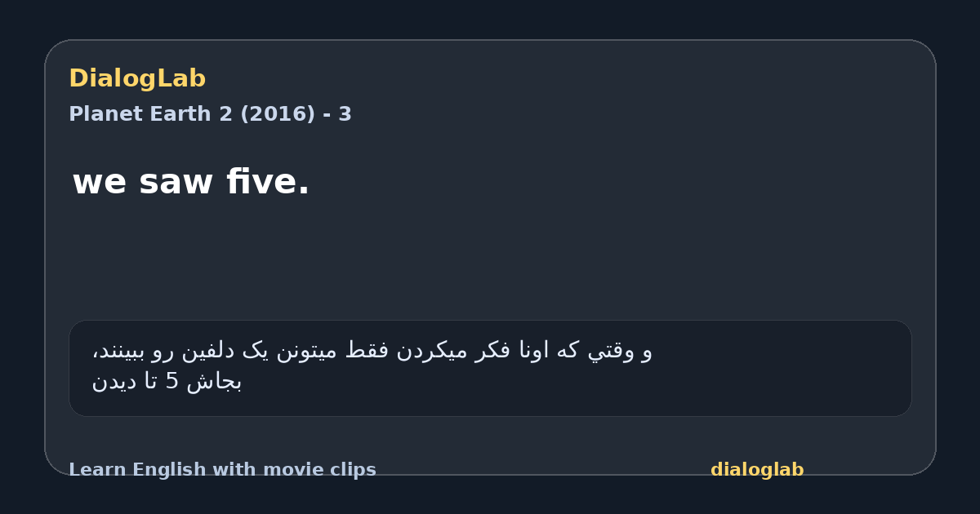Select the first line of the Persian translation
The height and width of the screenshot is (514, 980).
[372, 352]
